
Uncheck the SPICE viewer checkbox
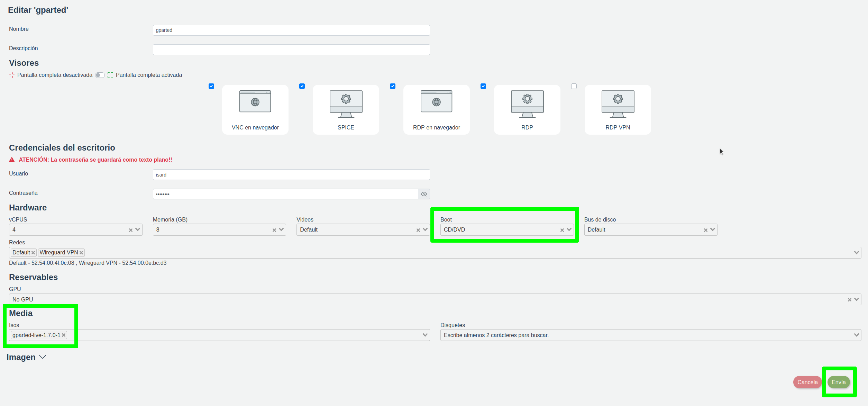click(302, 86)
